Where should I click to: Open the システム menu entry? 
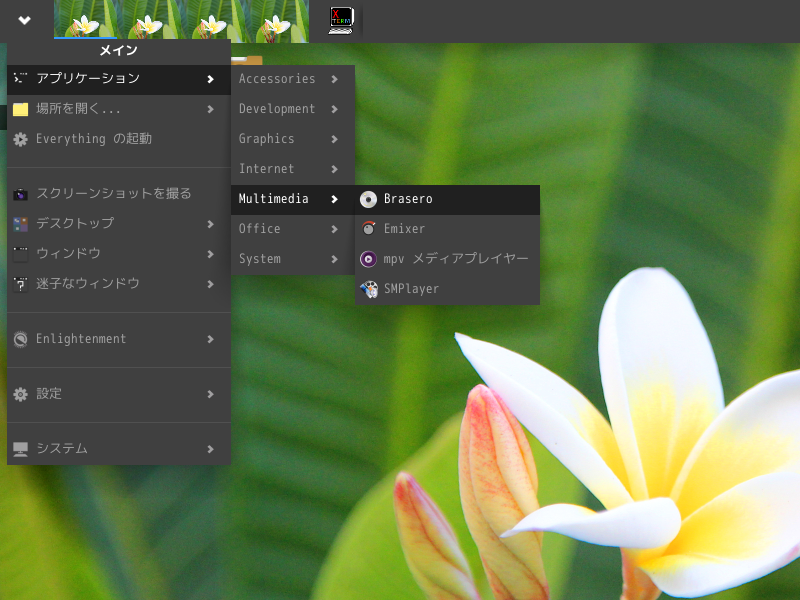pos(119,449)
